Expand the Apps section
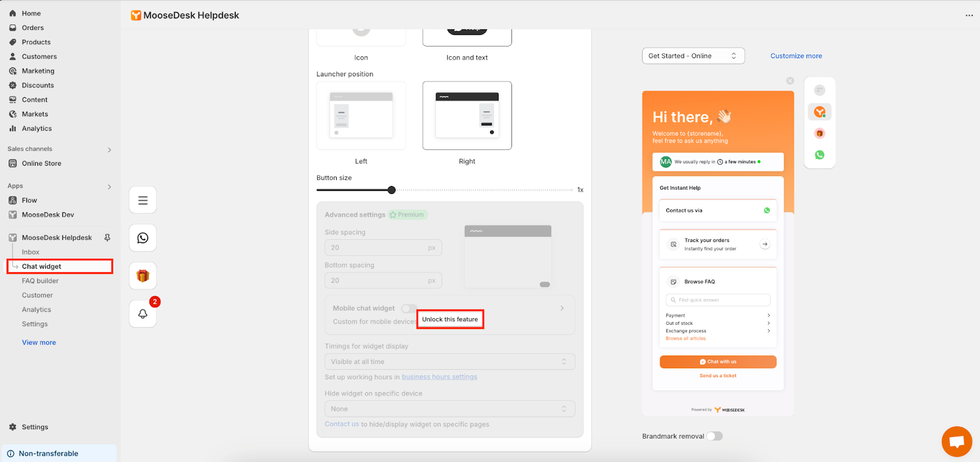This screenshot has height=462, width=980. coord(110,187)
